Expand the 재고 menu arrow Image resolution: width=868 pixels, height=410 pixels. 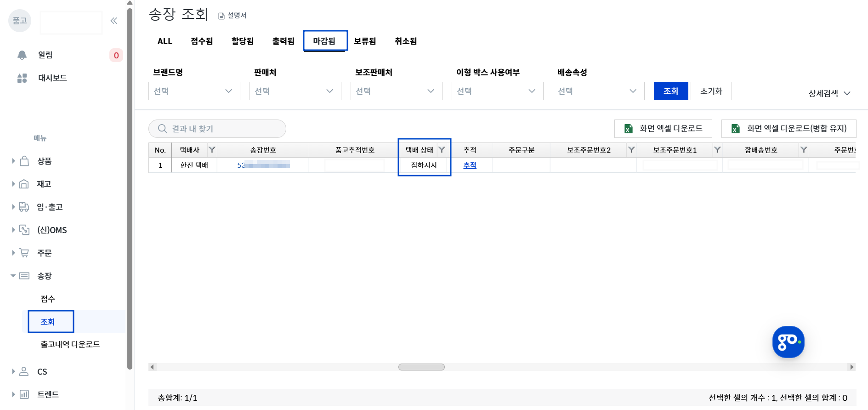click(x=13, y=184)
